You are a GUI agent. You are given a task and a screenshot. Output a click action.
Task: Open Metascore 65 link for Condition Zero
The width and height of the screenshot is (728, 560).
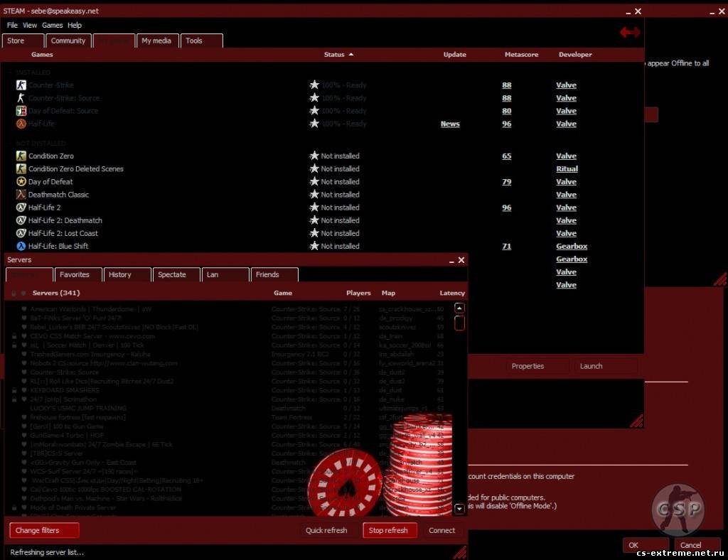[x=506, y=156]
